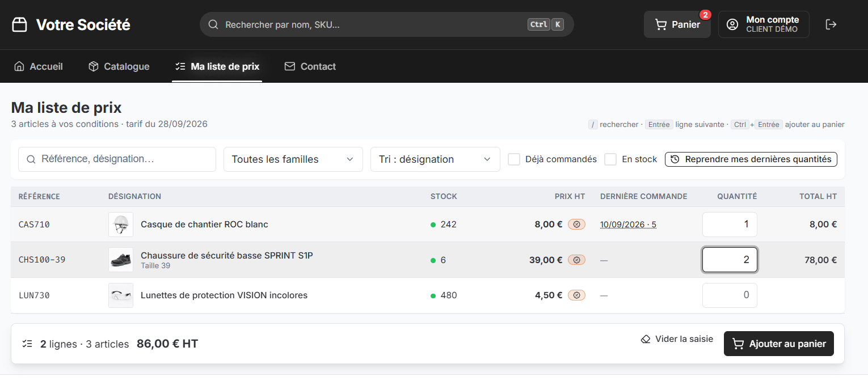Click the 86,00 € HT summary total
868x385 pixels.
167,344
